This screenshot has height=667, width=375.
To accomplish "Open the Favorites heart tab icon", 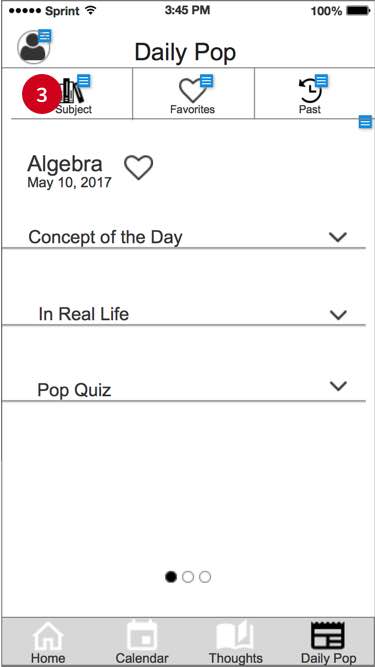I will click(192, 91).
